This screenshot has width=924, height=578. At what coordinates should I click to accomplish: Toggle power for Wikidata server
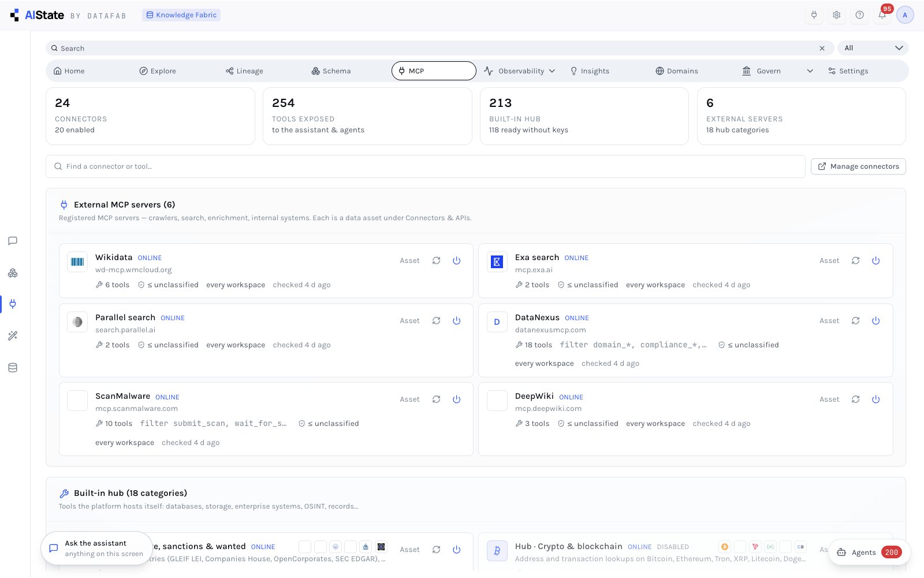(457, 261)
